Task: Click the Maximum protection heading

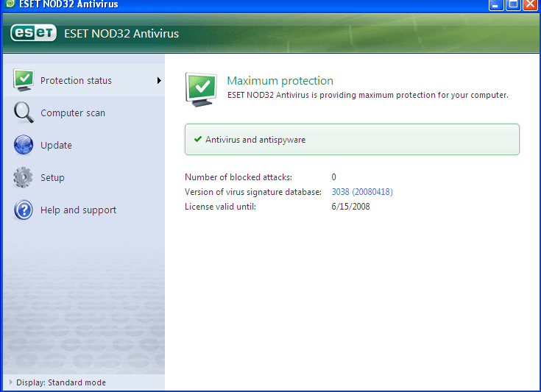Action: pos(280,80)
